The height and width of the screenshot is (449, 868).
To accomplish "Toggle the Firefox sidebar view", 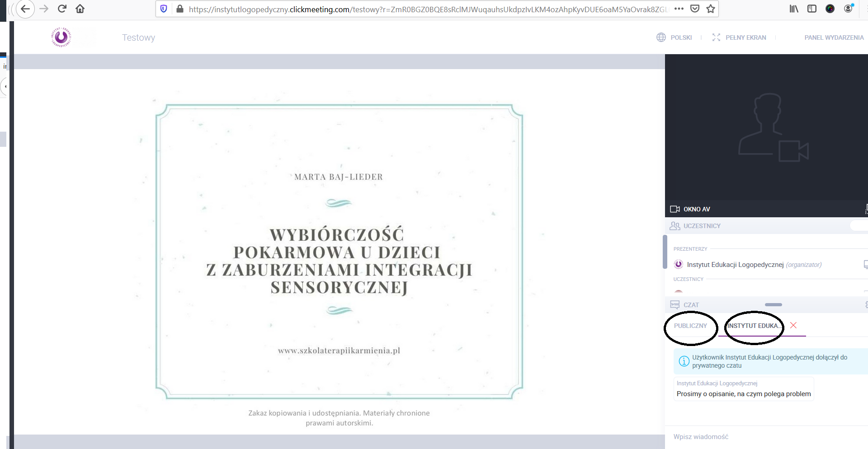I will coord(812,9).
